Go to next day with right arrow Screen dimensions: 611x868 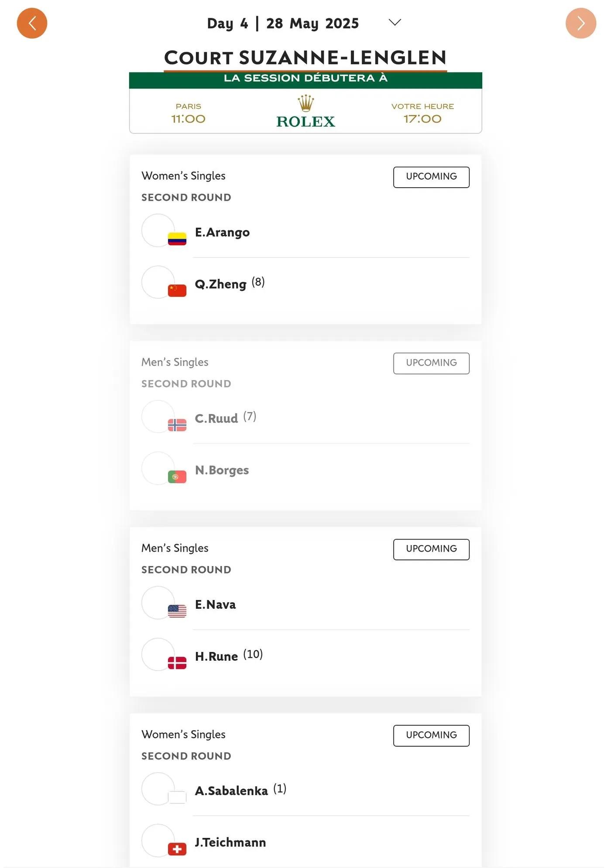pos(580,23)
